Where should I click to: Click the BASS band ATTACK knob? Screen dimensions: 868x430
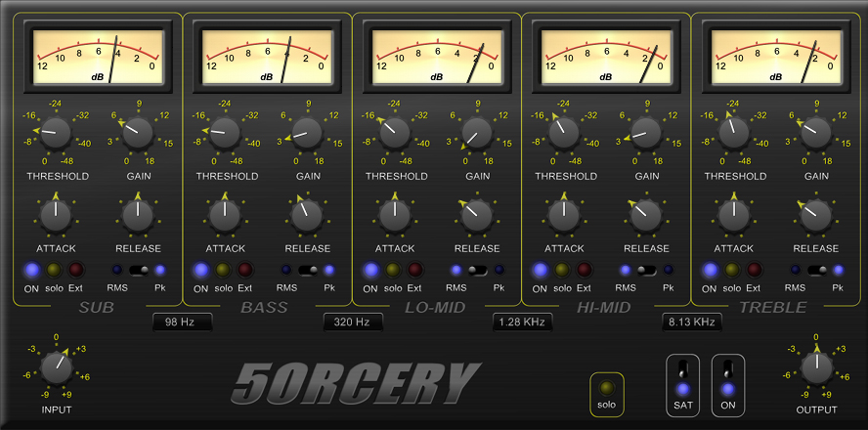(x=225, y=216)
